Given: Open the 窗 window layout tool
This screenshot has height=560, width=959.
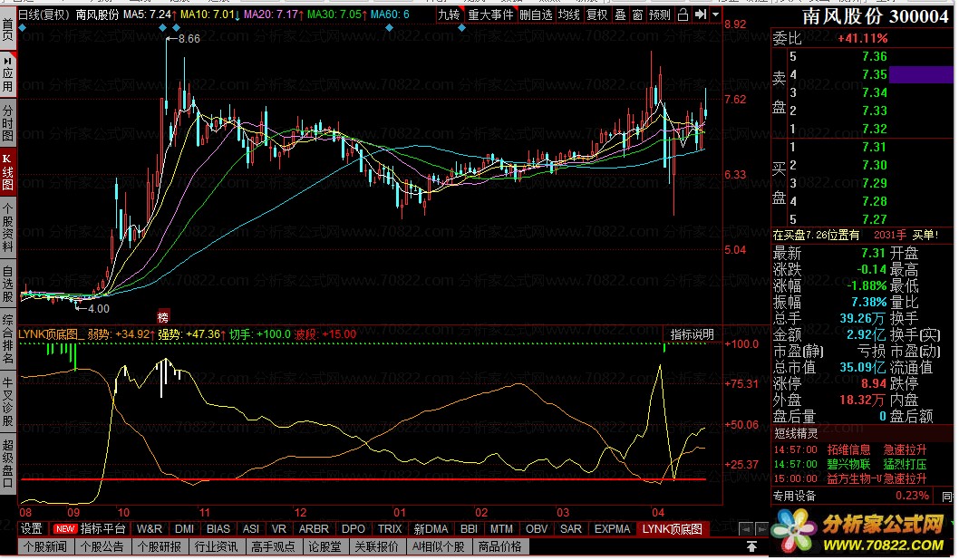Looking at the screenshot, I should [638, 14].
